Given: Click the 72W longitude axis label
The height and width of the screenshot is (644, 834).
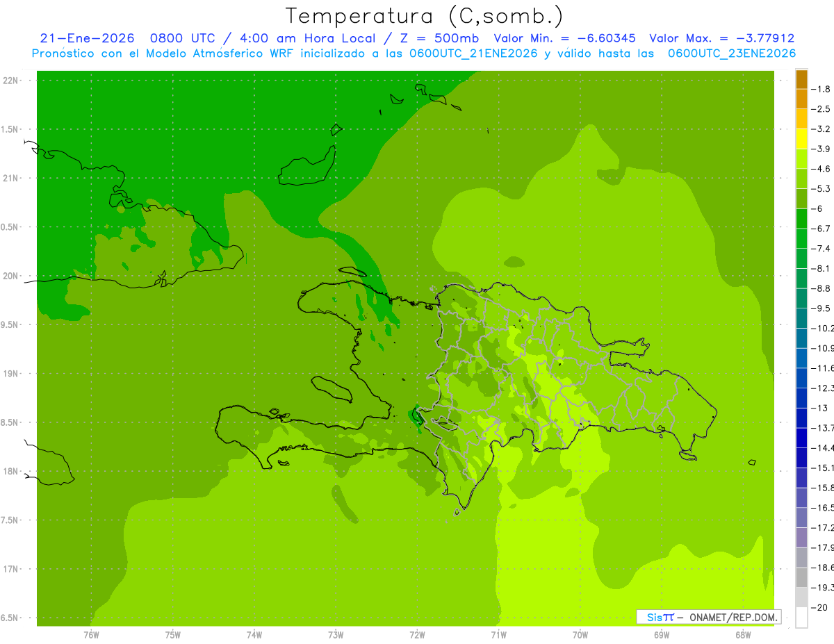Looking at the screenshot, I should click(x=417, y=634).
